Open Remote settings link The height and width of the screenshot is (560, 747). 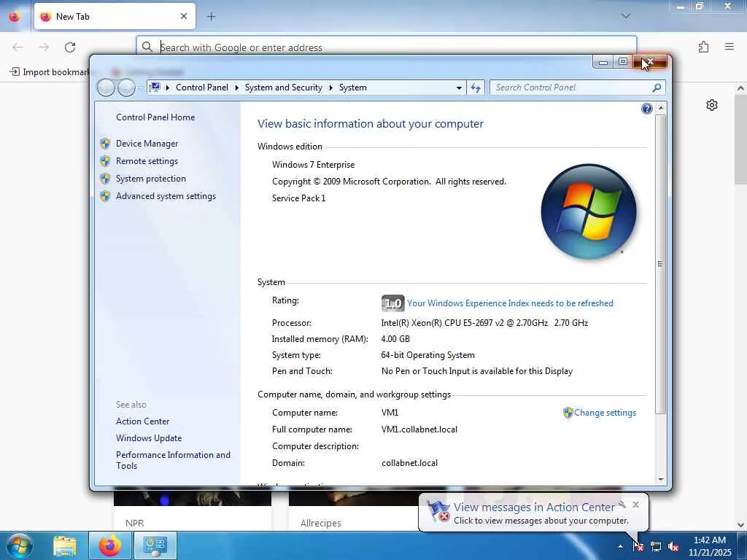pyautogui.click(x=147, y=161)
